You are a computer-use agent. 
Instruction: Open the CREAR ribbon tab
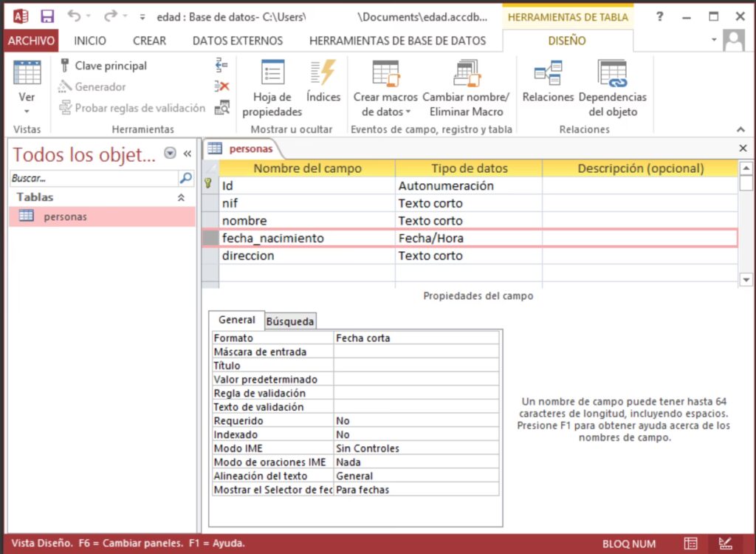[x=149, y=41]
